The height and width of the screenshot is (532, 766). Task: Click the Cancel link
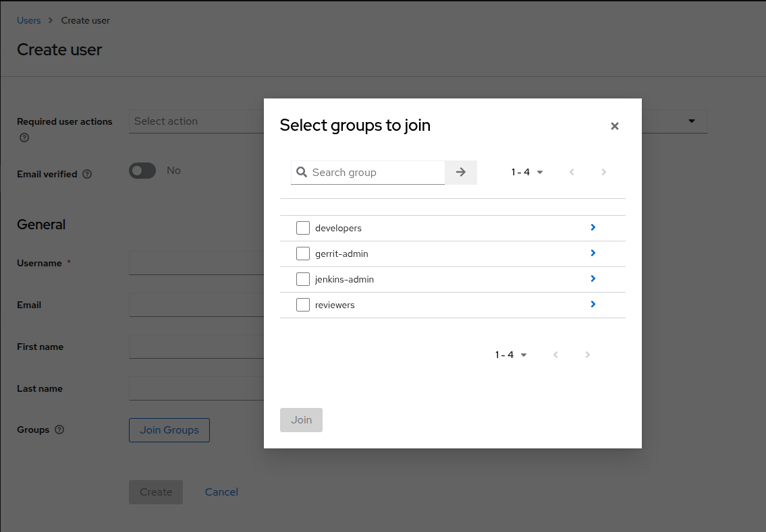coord(221,492)
